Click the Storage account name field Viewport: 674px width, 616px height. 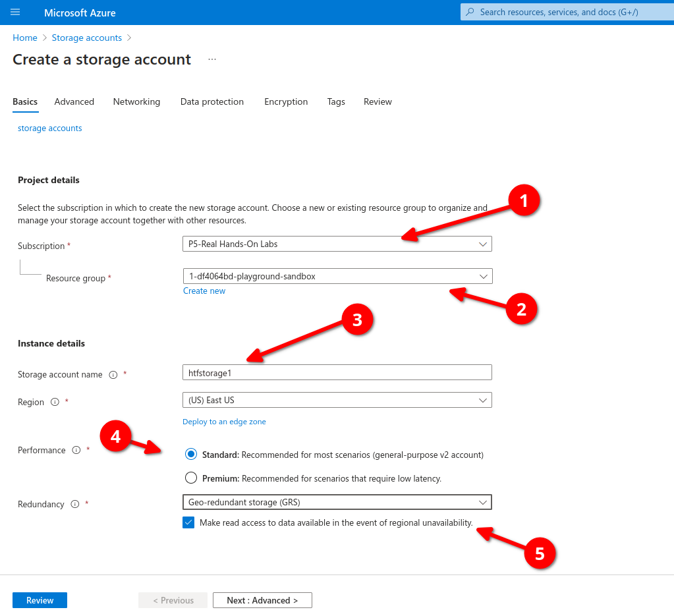[x=337, y=372]
